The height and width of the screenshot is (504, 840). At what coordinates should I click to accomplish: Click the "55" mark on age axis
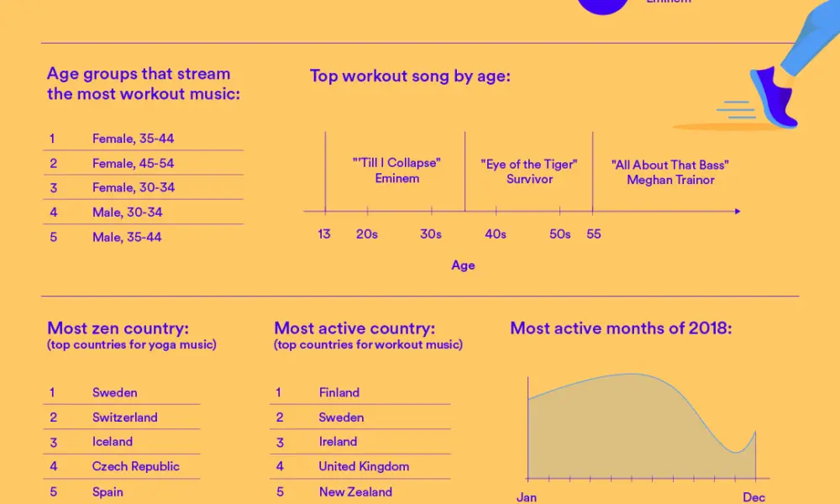pos(593,234)
